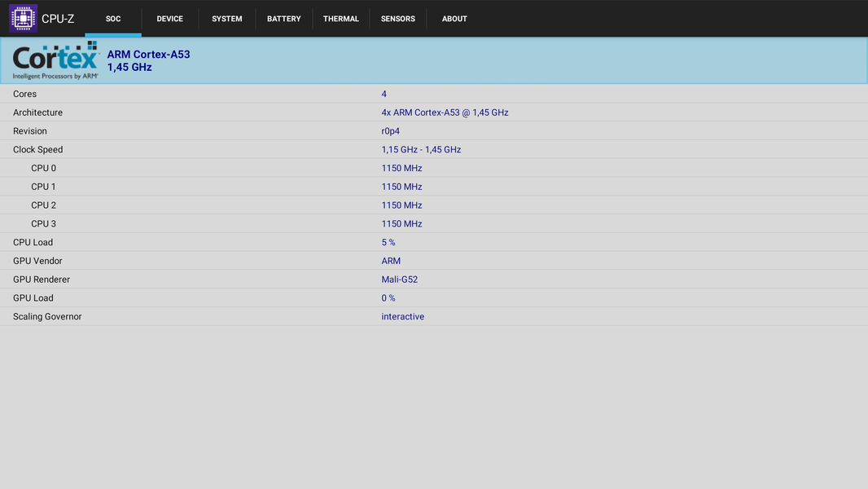Click the GPU Vendor ARM value
This screenshot has width=868, height=489.
click(x=391, y=261)
